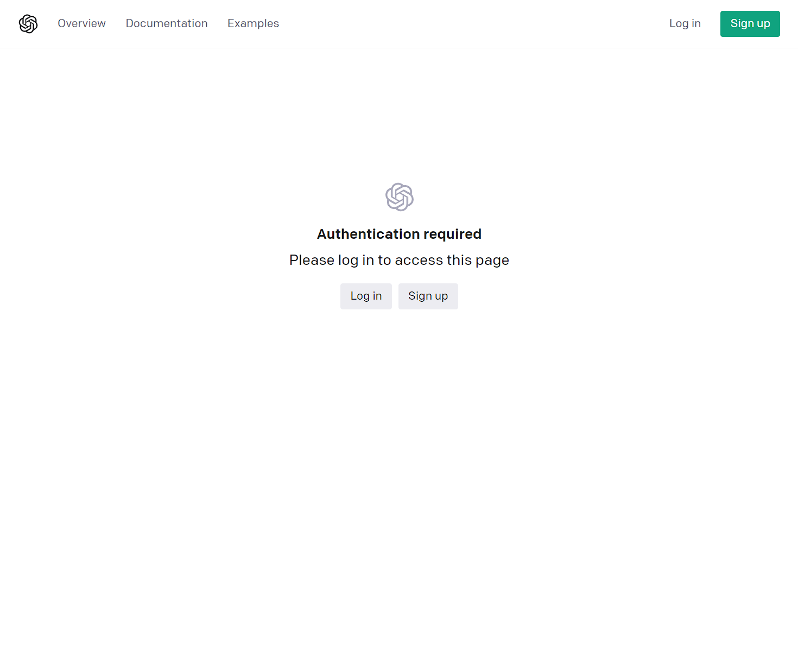798x672 pixels.
Task: Click the gray Sign up button below the message
Action: pos(428,296)
